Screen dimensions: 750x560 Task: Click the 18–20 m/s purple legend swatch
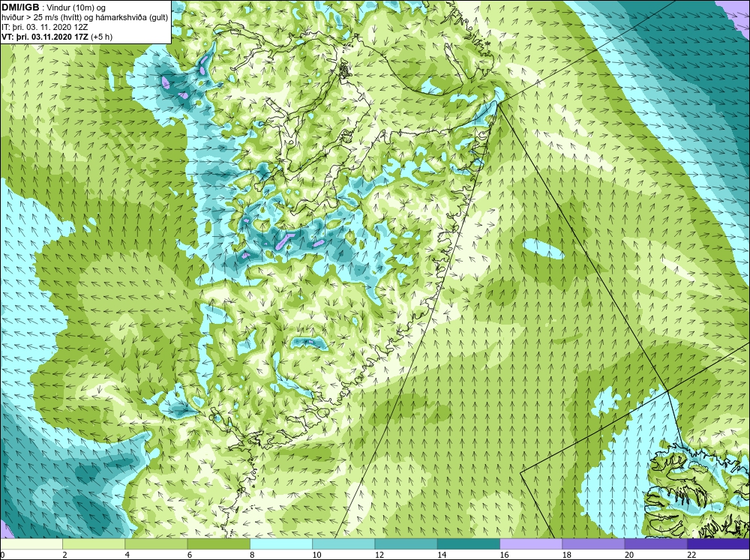[x=593, y=544]
